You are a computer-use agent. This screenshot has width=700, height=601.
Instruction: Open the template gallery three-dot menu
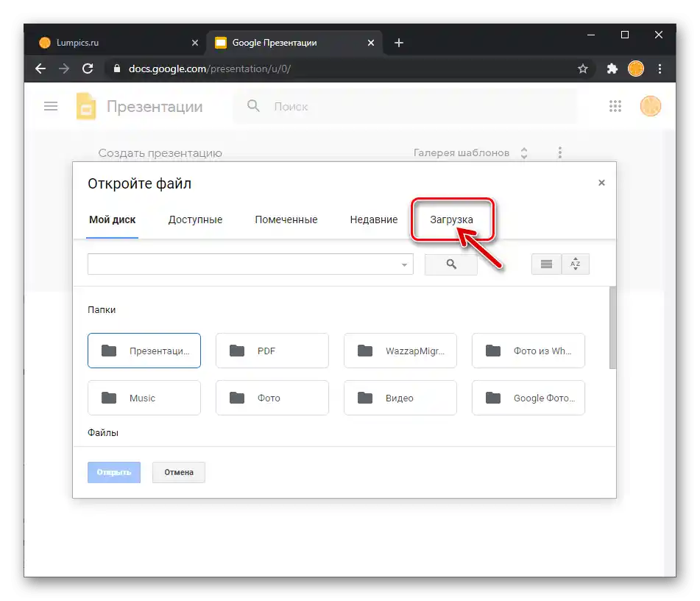pyautogui.click(x=560, y=152)
